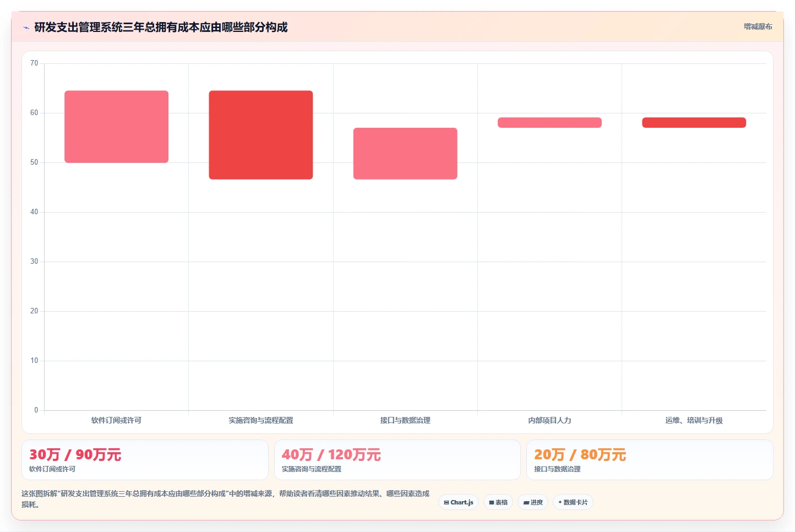795x532 pixels.
Task: Click the y-axis value 20
Action: click(x=34, y=311)
